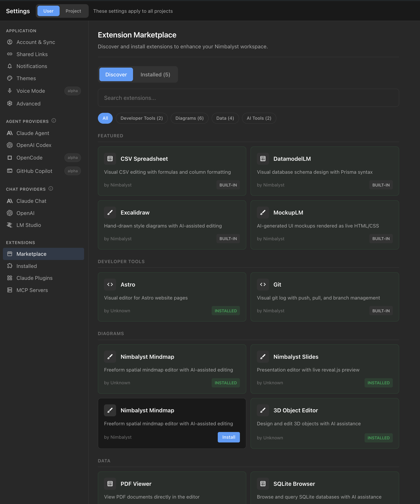Open the Installed (5) tab
This screenshot has height=504, width=420.
tap(155, 74)
